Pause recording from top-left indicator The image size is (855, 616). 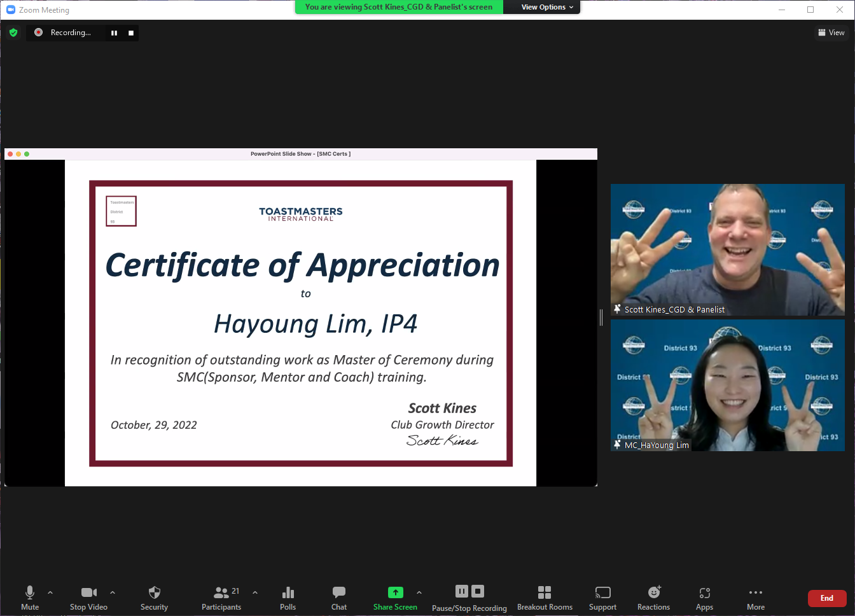pyautogui.click(x=114, y=33)
